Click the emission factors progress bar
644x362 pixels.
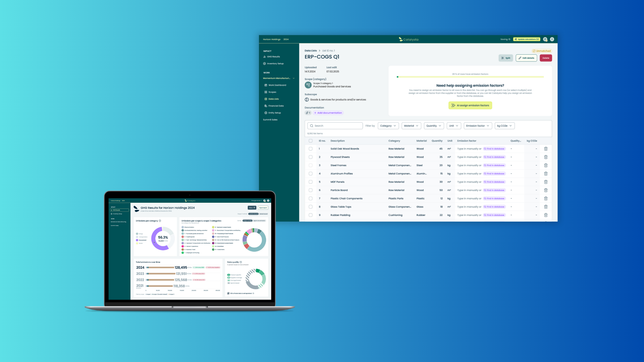click(470, 77)
